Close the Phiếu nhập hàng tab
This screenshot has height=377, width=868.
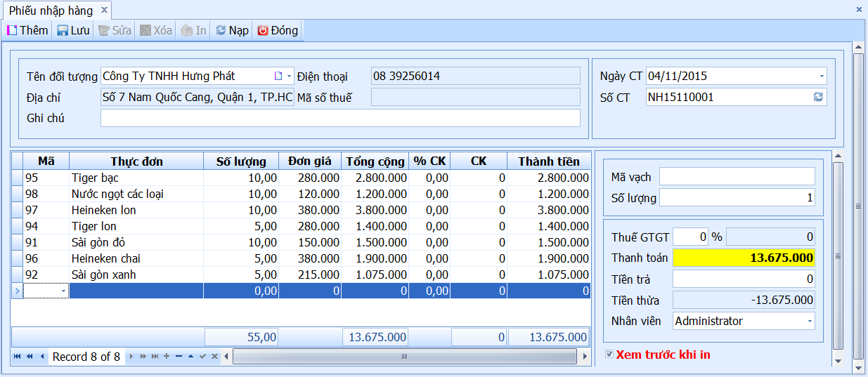click(x=104, y=10)
